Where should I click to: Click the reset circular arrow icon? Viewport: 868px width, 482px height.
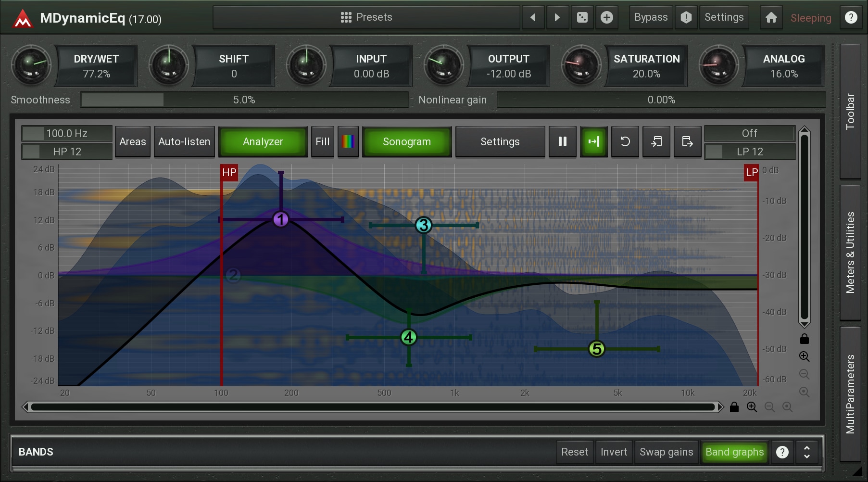coord(625,142)
